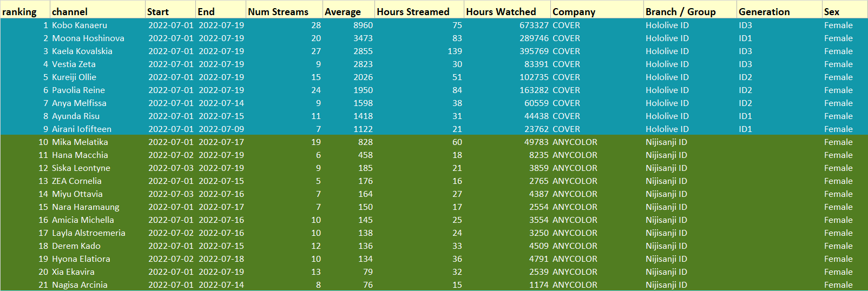
Task: Select the average value 828
Action: click(x=365, y=142)
